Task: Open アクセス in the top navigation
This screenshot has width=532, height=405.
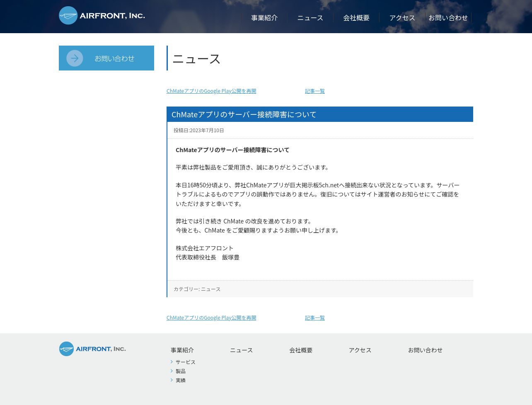Action: [x=402, y=17]
